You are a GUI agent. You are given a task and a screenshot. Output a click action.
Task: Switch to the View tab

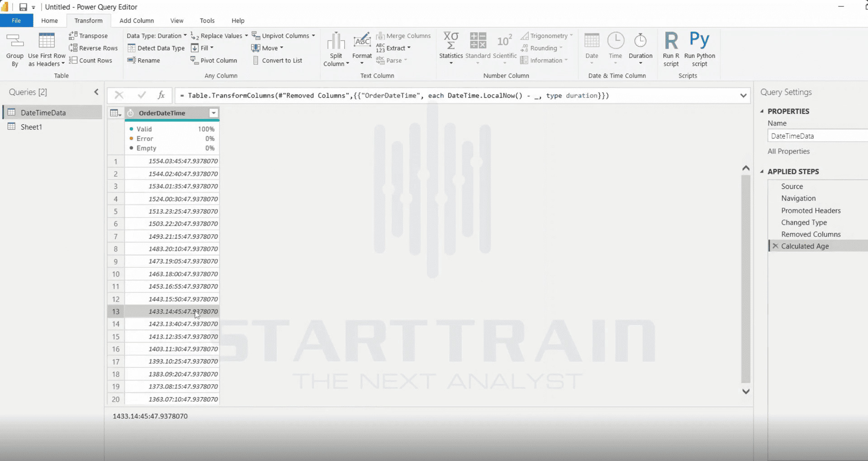click(177, 21)
